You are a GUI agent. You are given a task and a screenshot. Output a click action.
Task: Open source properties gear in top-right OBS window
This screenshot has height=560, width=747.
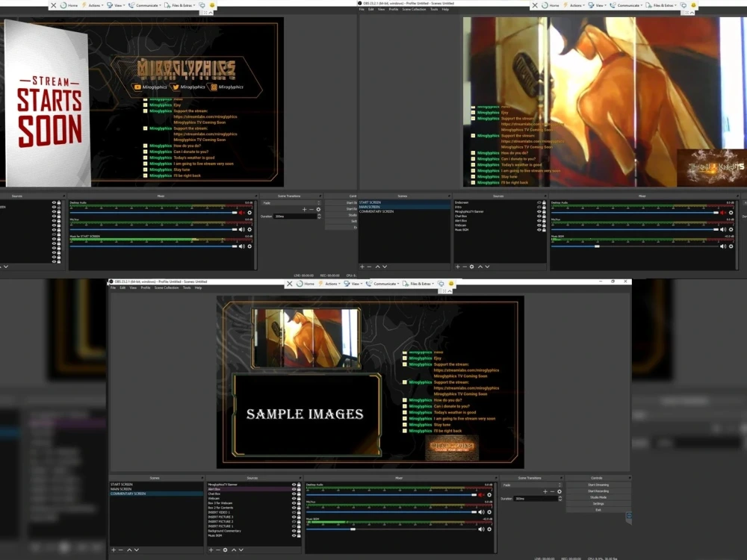[471, 267]
